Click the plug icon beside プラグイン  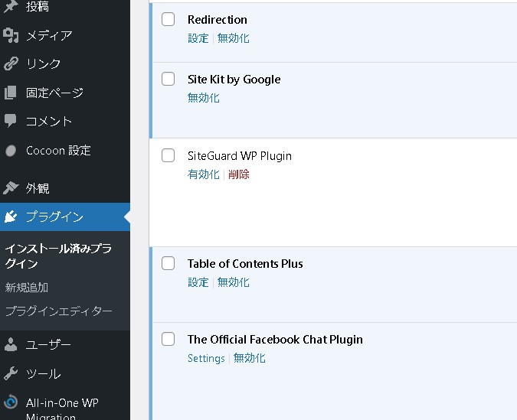point(11,217)
